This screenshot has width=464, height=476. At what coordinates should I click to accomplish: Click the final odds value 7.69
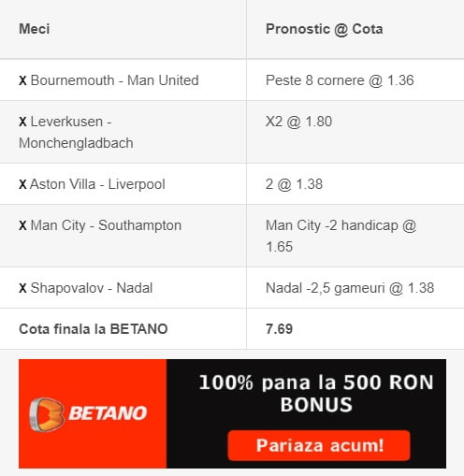click(279, 329)
